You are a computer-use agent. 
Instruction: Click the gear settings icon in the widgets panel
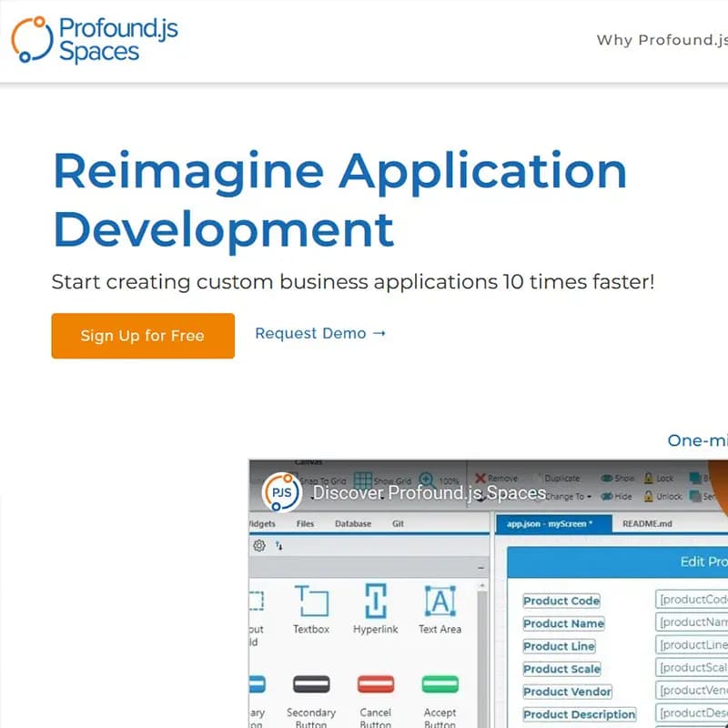(x=259, y=545)
